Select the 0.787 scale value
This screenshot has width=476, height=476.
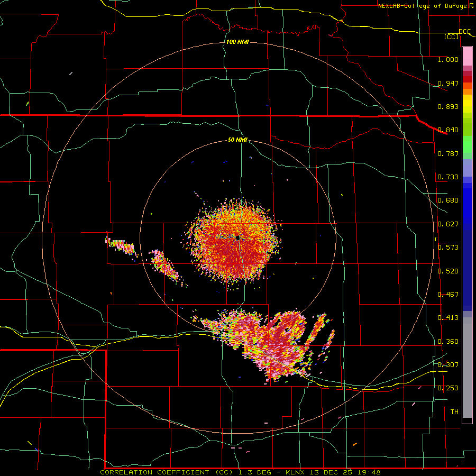[448, 153]
